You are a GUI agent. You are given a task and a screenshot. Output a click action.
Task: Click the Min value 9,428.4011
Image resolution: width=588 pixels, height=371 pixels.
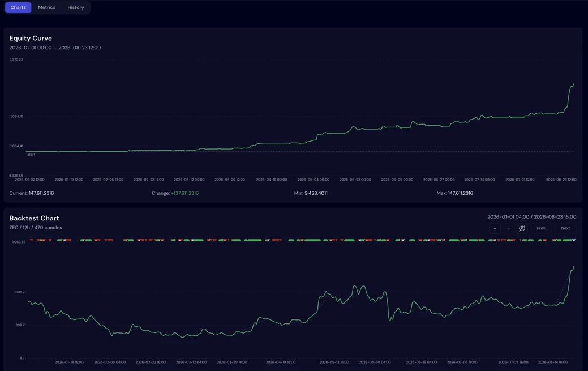pyautogui.click(x=316, y=193)
